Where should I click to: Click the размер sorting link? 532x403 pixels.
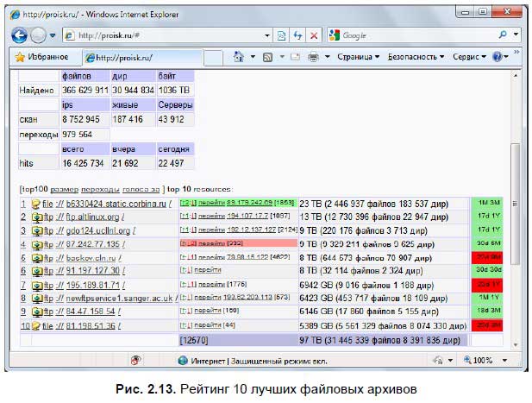click(x=64, y=187)
